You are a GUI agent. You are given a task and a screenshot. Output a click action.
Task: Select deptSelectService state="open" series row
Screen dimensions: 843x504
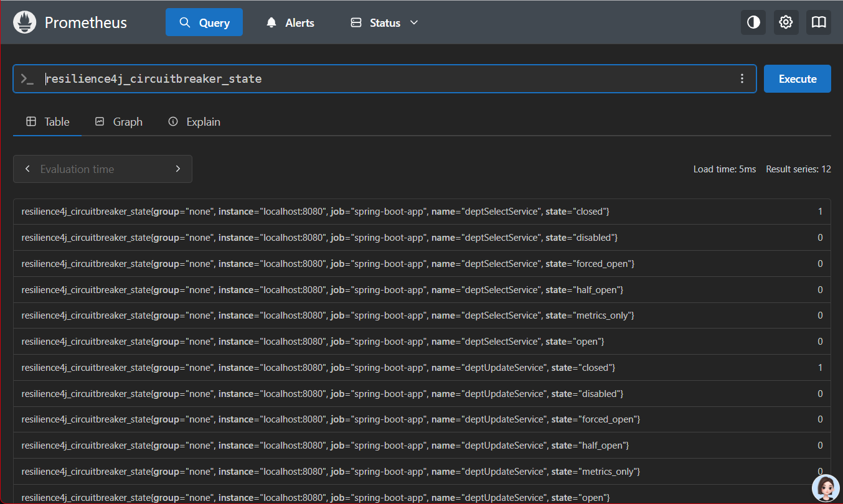(x=421, y=342)
